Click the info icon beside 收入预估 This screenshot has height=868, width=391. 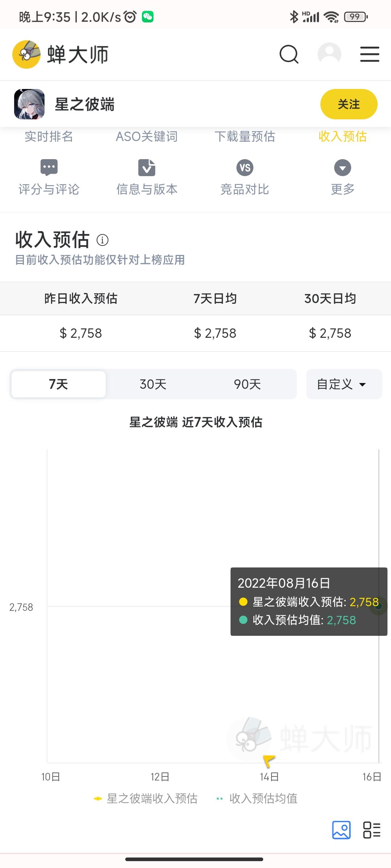(x=102, y=240)
